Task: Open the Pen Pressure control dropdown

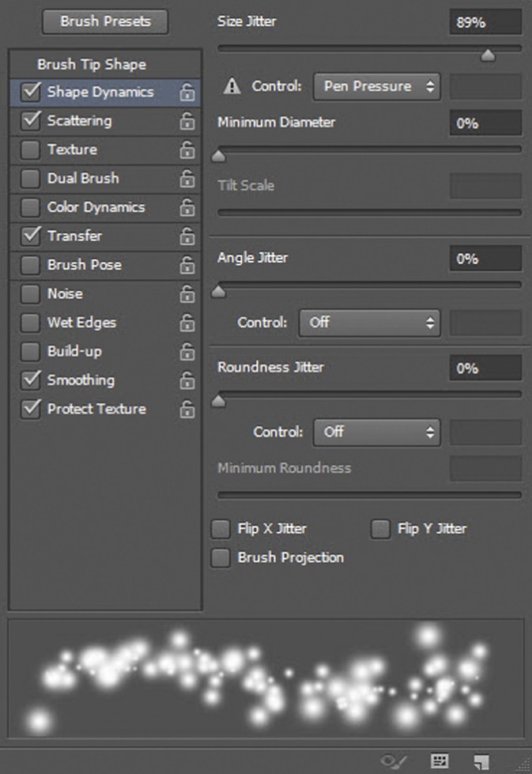Action: coord(377,87)
